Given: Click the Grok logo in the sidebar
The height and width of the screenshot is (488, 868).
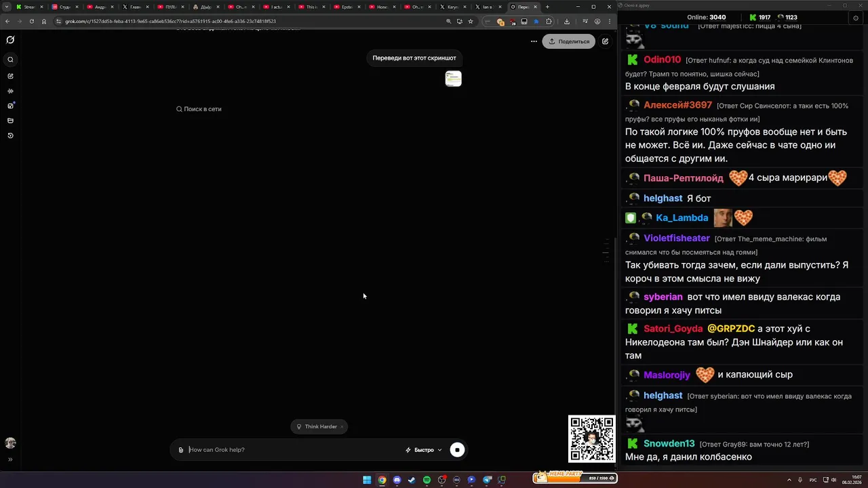Looking at the screenshot, I should click(10, 40).
